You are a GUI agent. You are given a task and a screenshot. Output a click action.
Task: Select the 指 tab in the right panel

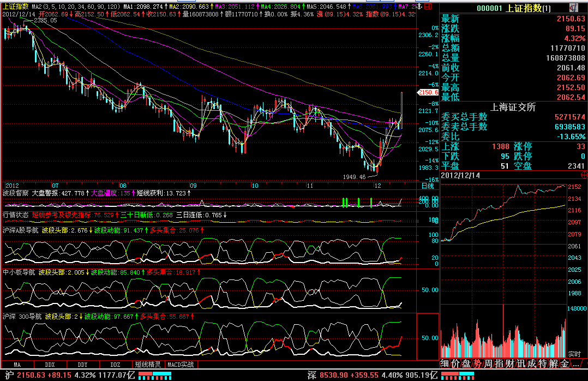pyautogui.click(x=499, y=364)
